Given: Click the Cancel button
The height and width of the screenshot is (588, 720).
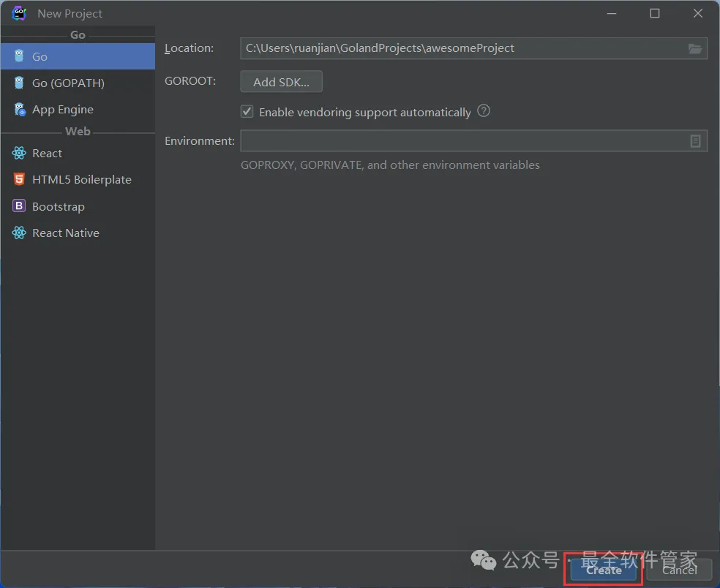Looking at the screenshot, I should (x=679, y=570).
